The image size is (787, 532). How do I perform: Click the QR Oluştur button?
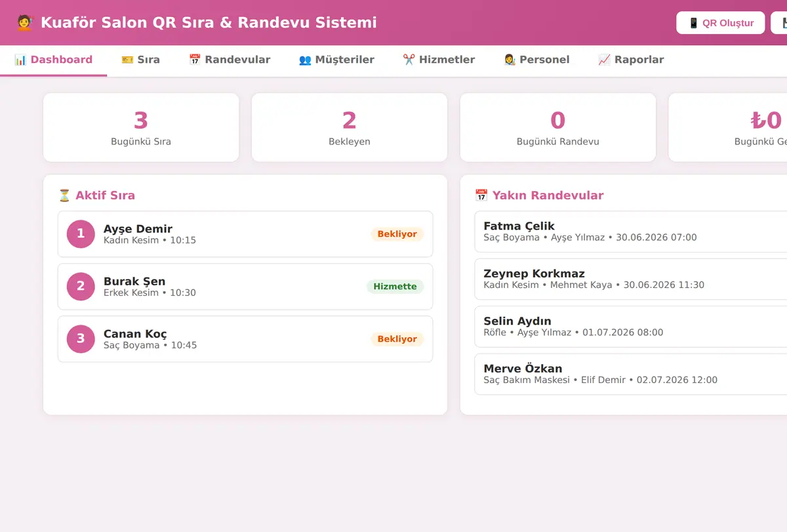721,23
